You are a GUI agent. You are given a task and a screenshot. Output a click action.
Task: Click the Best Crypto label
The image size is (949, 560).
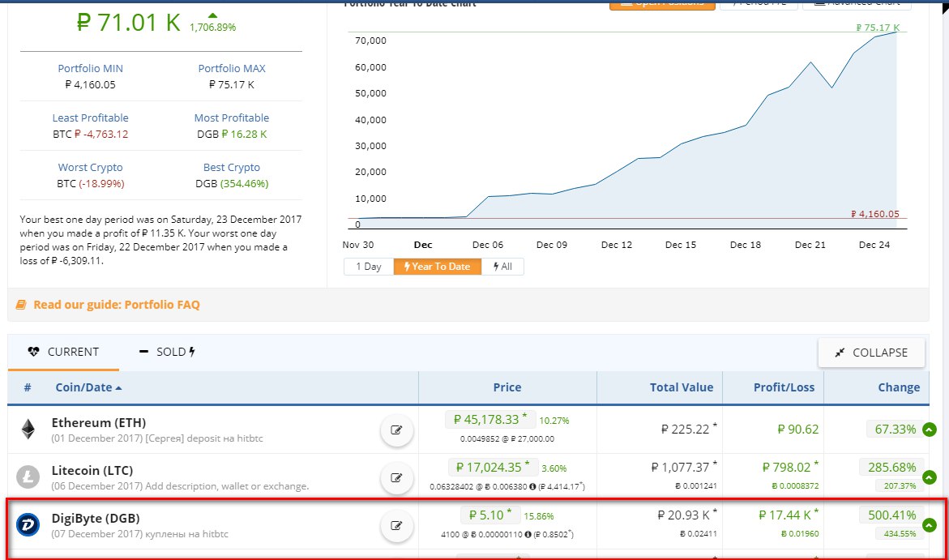232,168
